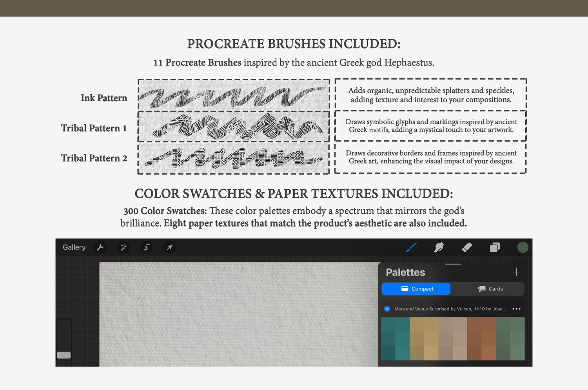The height and width of the screenshot is (390, 588).
Task: Click the "300 Color Swatches:" paragraph
Action: (294, 217)
